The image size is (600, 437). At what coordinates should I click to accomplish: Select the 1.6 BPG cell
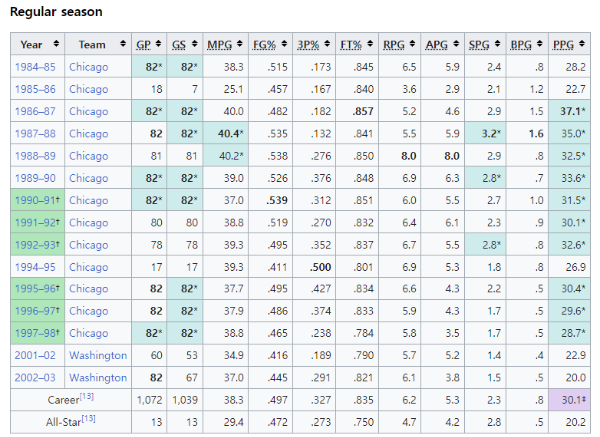527,134
